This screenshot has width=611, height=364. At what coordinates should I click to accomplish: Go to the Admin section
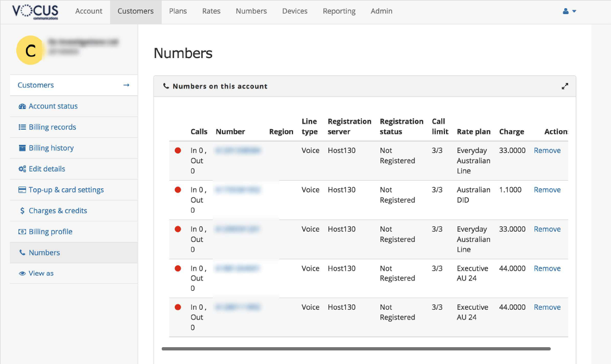tap(381, 11)
